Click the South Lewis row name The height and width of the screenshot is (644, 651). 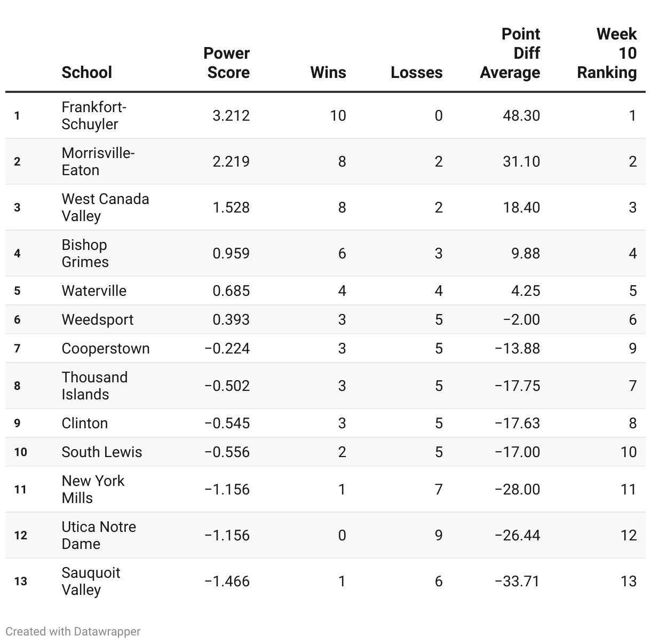[x=102, y=452]
